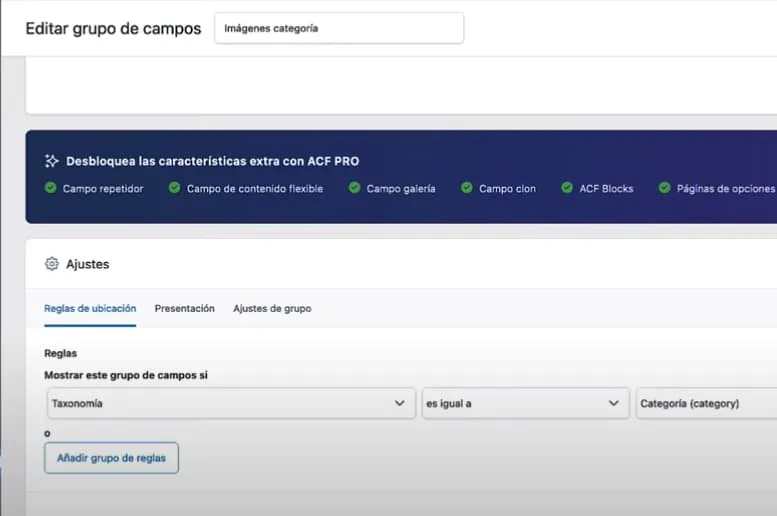Click the green check beside Páginas de opciones
This screenshot has width=777, height=516.
pyautogui.click(x=665, y=188)
